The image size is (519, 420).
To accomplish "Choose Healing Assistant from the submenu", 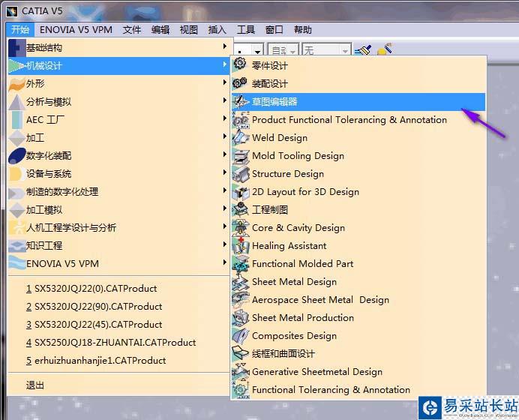I will 358,246.
